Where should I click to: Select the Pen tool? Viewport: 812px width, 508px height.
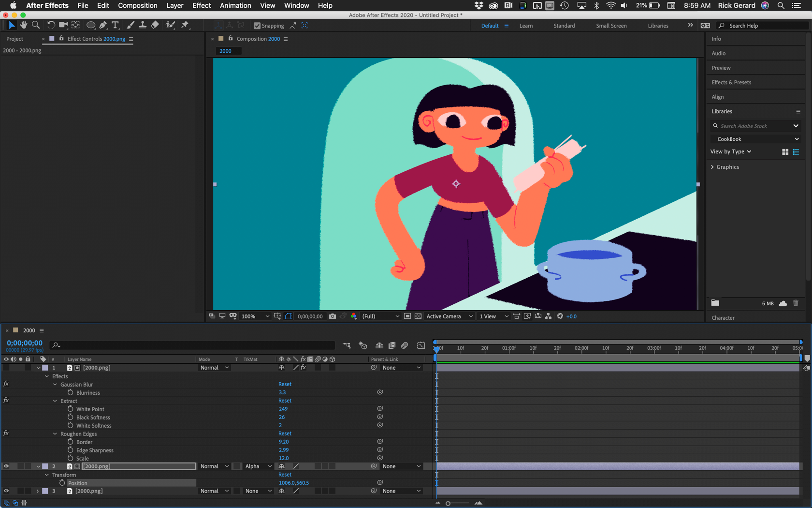(103, 25)
